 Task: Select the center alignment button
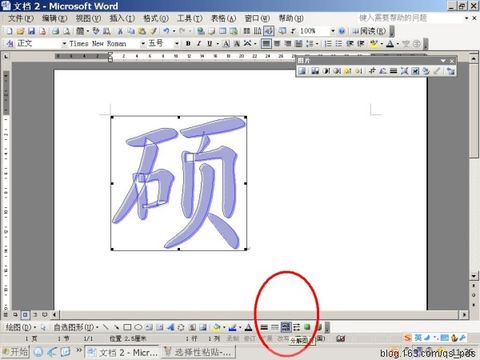277,44
